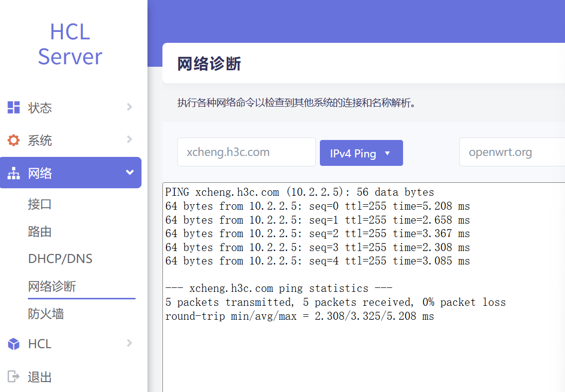The image size is (565, 392).
Task: Click the HCL cube icon
Action: tap(13, 344)
